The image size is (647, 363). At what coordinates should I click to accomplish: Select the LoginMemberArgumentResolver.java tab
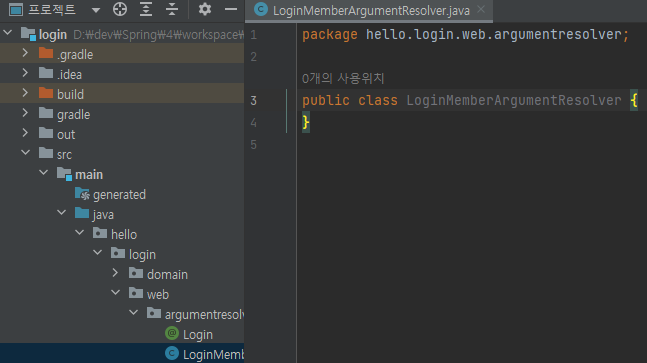[369, 10]
